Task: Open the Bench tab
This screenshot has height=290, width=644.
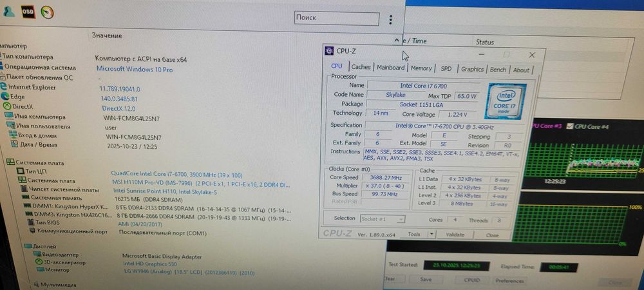Action: point(498,70)
